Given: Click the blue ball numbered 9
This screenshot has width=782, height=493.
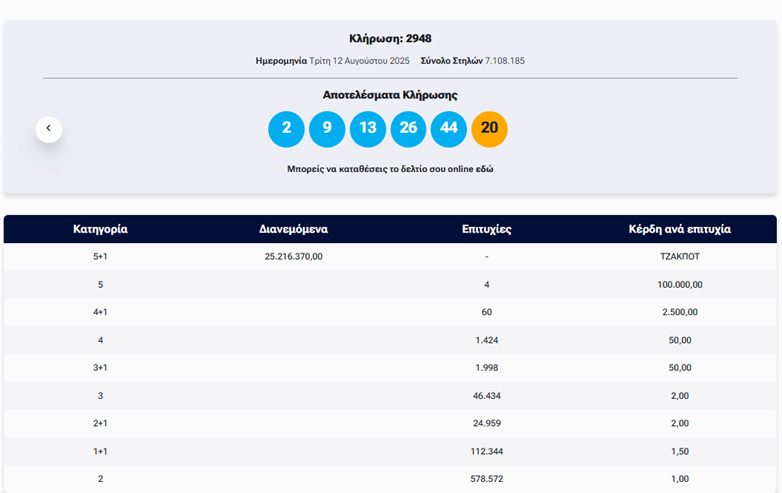Looking at the screenshot, I should point(327,129).
